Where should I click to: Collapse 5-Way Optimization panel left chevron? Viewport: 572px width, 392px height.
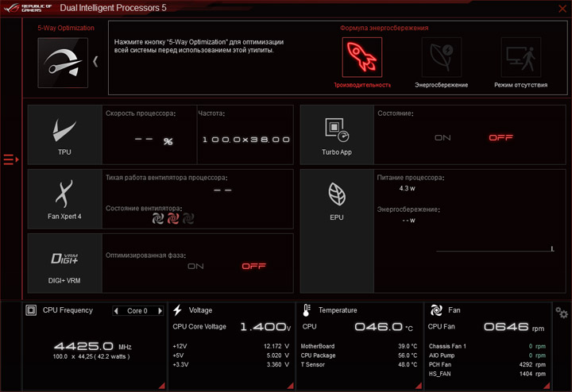point(95,62)
